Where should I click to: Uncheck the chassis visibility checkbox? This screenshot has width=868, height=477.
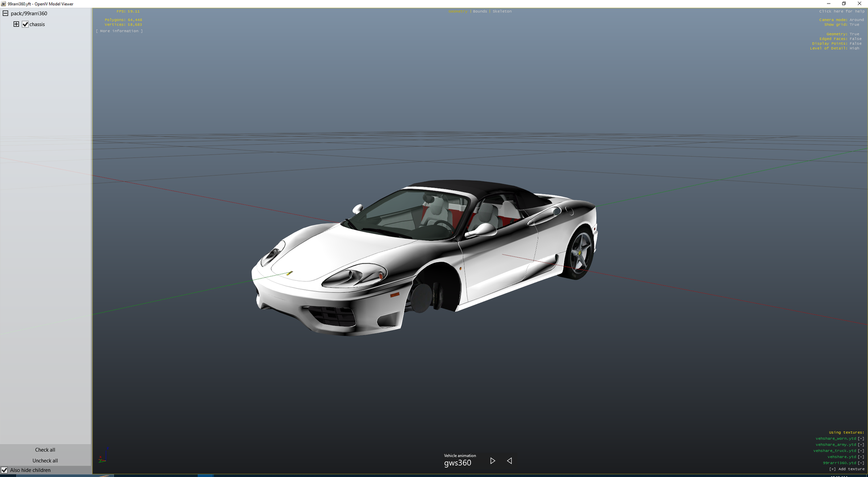click(x=25, y=25)
